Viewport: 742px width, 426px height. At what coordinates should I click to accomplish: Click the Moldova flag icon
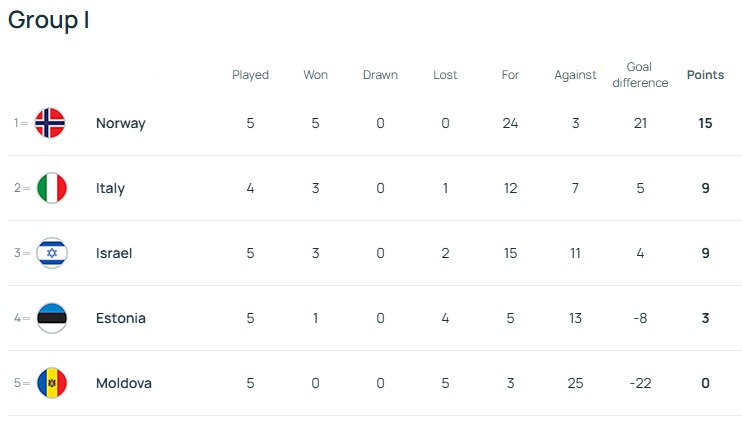click(x=51, y=383)
